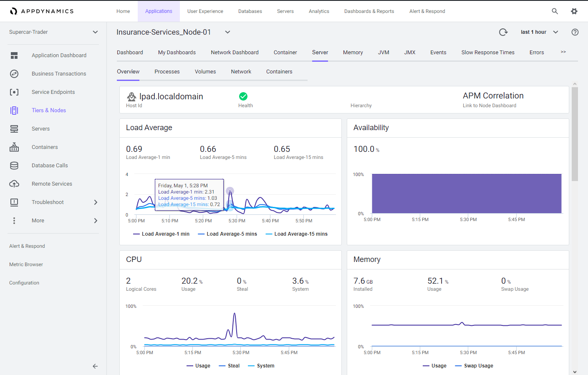Screen dimensions: 588x375
Task: Open help question mark icon
Action: (x=575, y=32)
